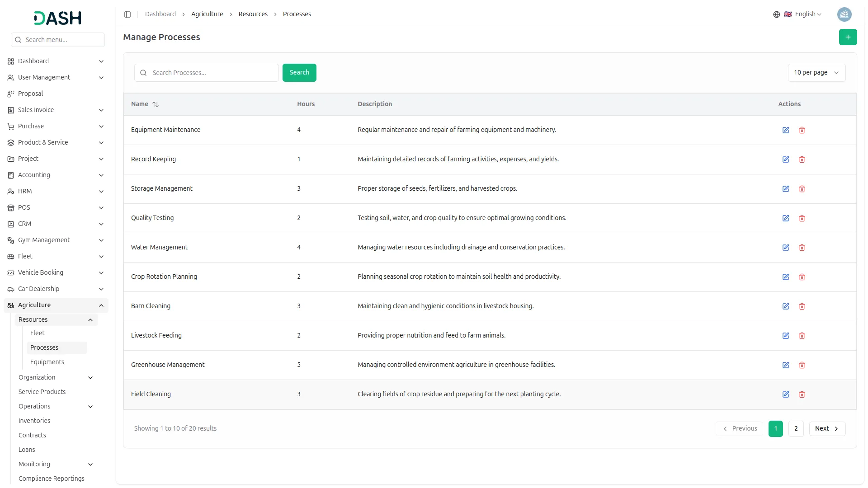The height and width of the screenshot is (488, 868).
Task: Open Dashboard breadcrumb link
Action: coord(160,14)
